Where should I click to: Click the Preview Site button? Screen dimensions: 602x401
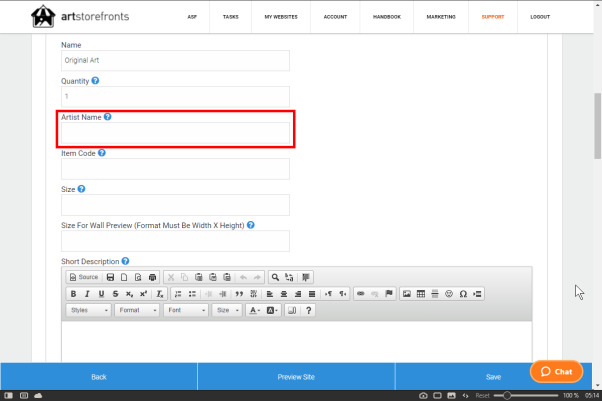296,376
